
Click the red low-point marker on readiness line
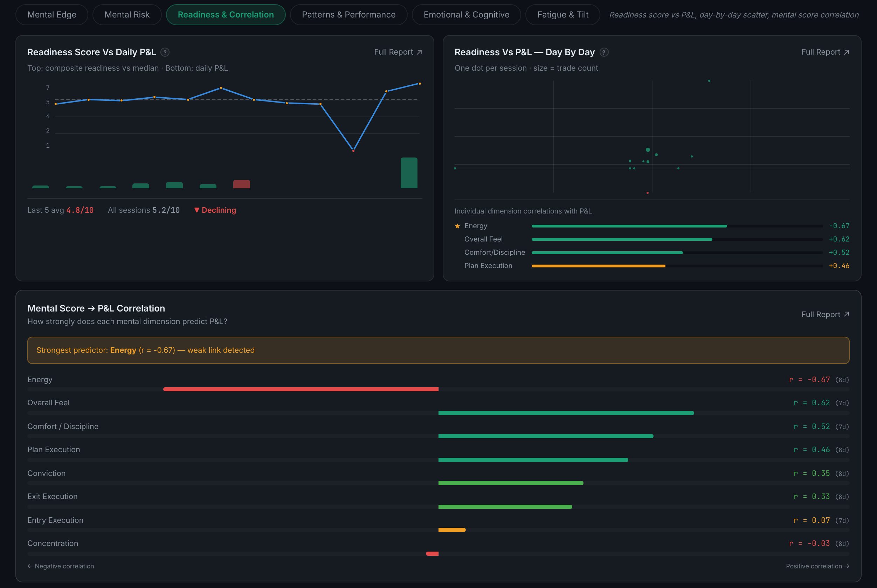353,151
